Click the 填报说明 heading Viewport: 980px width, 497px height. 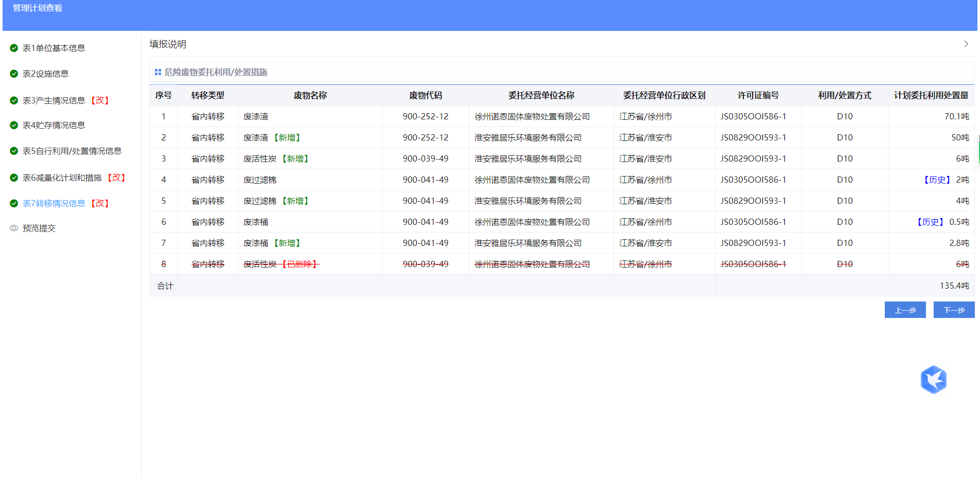point(168,44)
